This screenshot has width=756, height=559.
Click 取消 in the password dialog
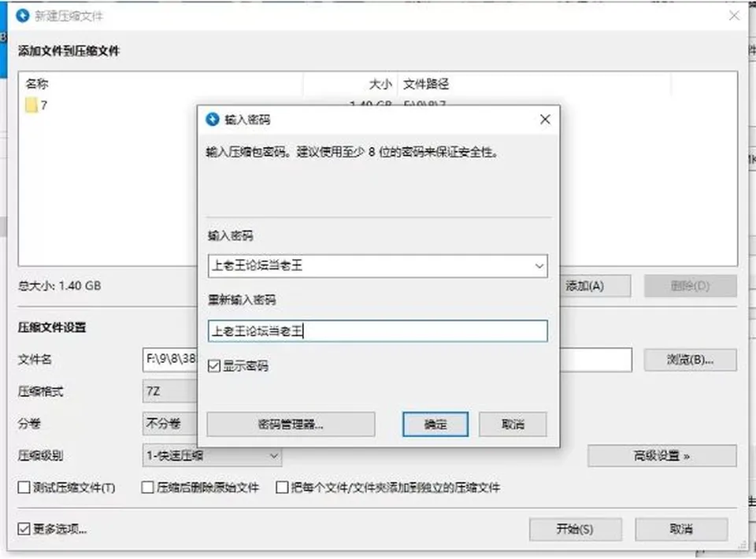(x=513, y=424)
